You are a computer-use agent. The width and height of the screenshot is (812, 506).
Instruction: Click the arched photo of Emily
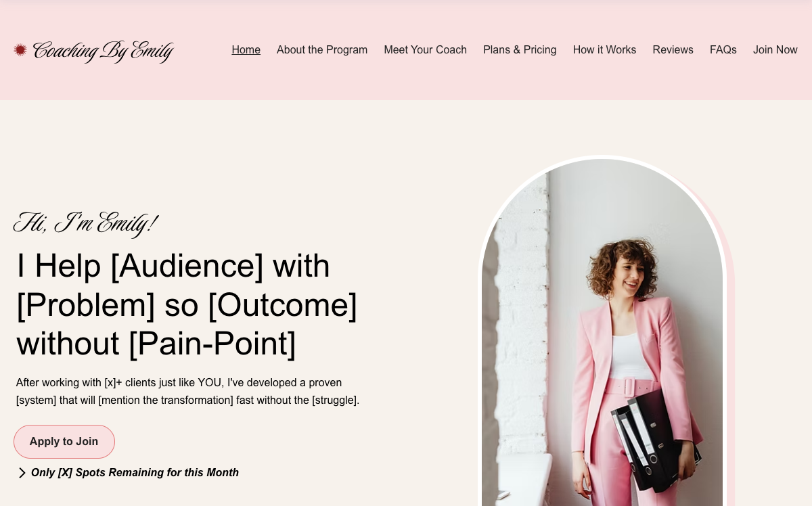click(602, 331)
